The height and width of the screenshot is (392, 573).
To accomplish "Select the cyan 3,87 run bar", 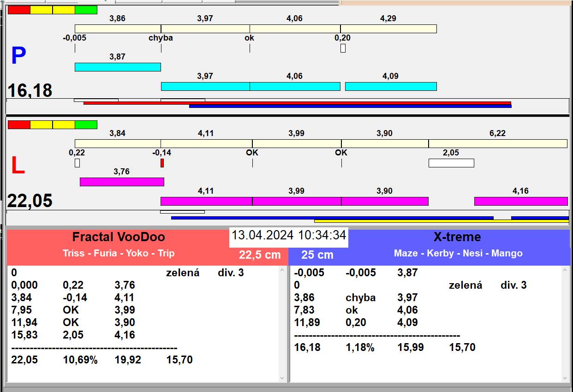I will tap(118, 67).
